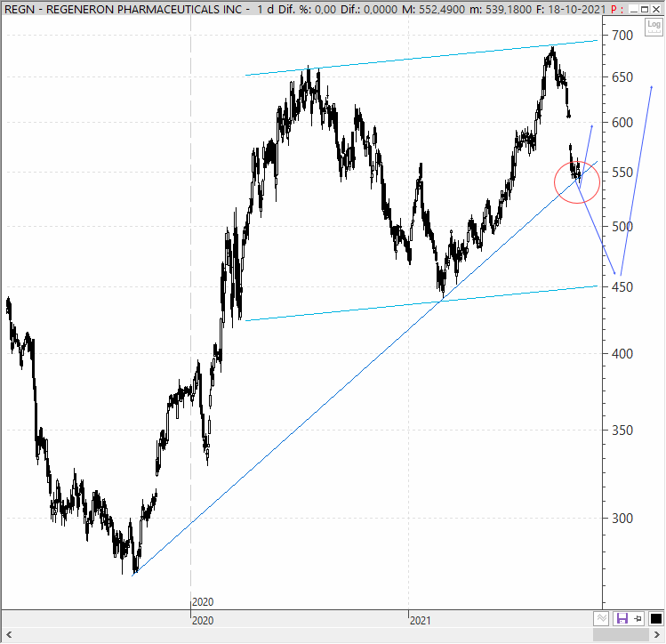Click the m: 539,1800 min value
Screen dimensions: 666x644
[501, 9]
